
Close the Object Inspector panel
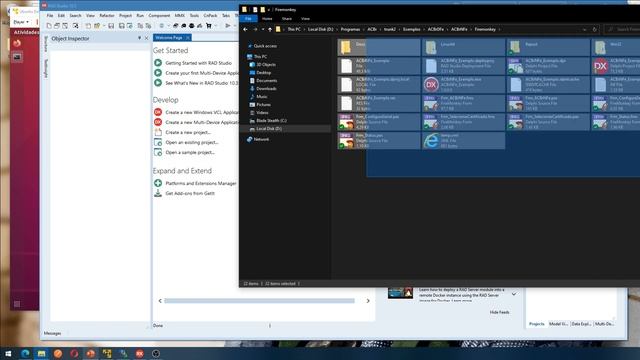[147, 38]
